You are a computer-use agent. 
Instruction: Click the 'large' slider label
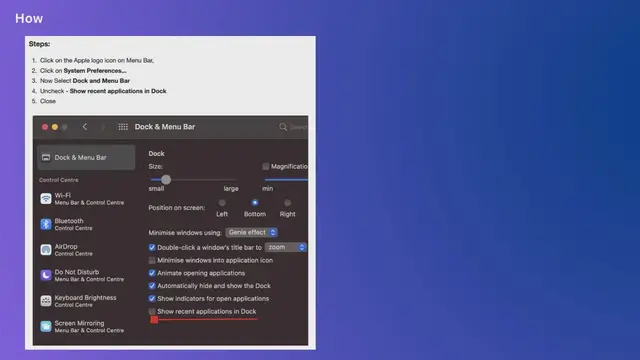click(x=231, y=189)
